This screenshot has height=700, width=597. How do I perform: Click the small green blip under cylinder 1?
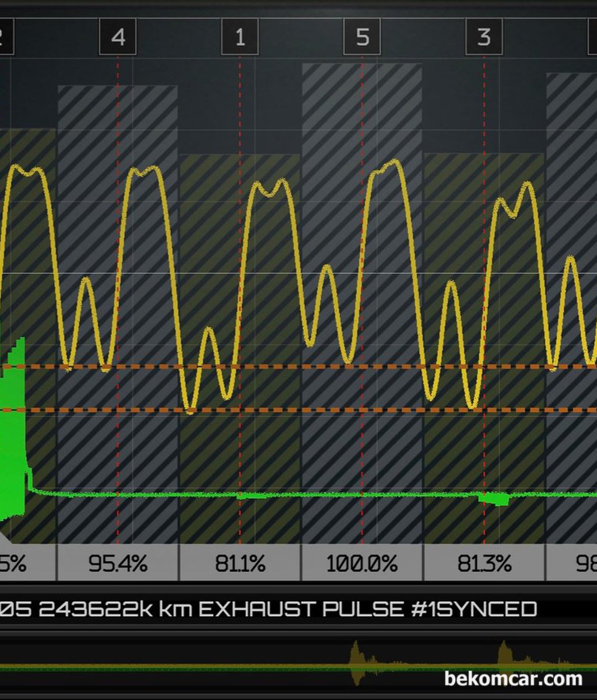tap(251, 496)
